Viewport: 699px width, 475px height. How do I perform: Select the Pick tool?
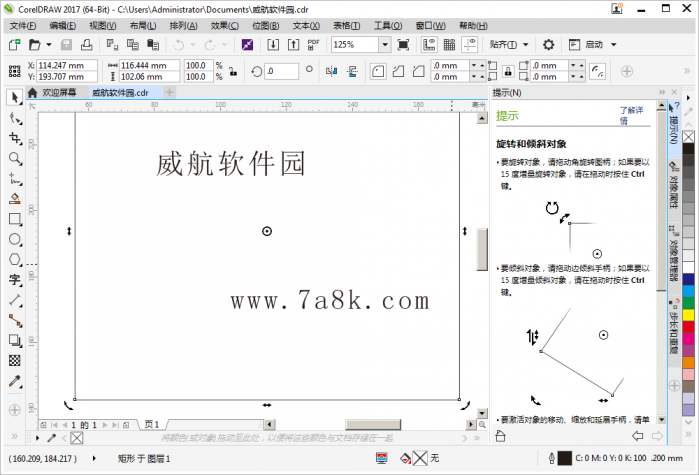[15, 97]
